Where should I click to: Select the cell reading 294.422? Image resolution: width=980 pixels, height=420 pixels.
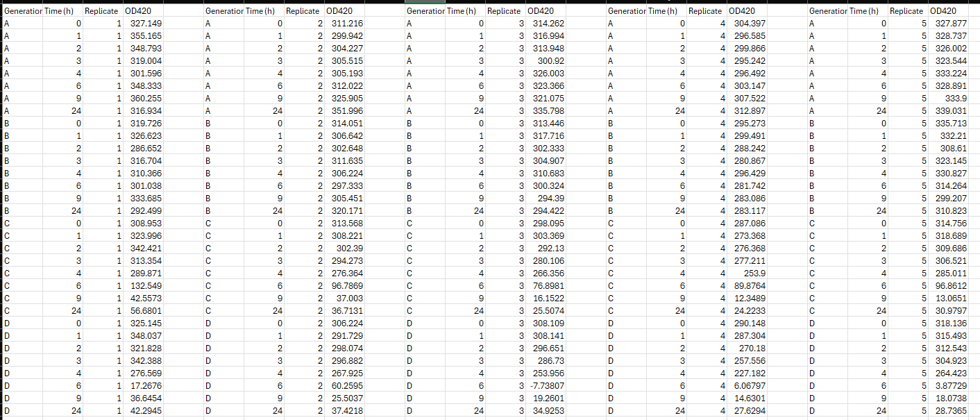[x=546, y=211]
